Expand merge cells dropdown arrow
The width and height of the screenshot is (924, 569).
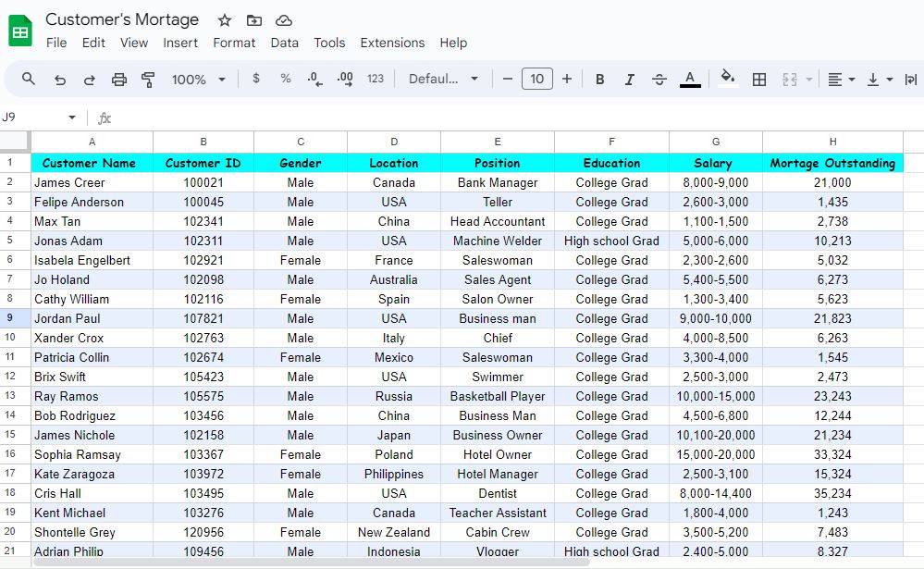(809, 79)
